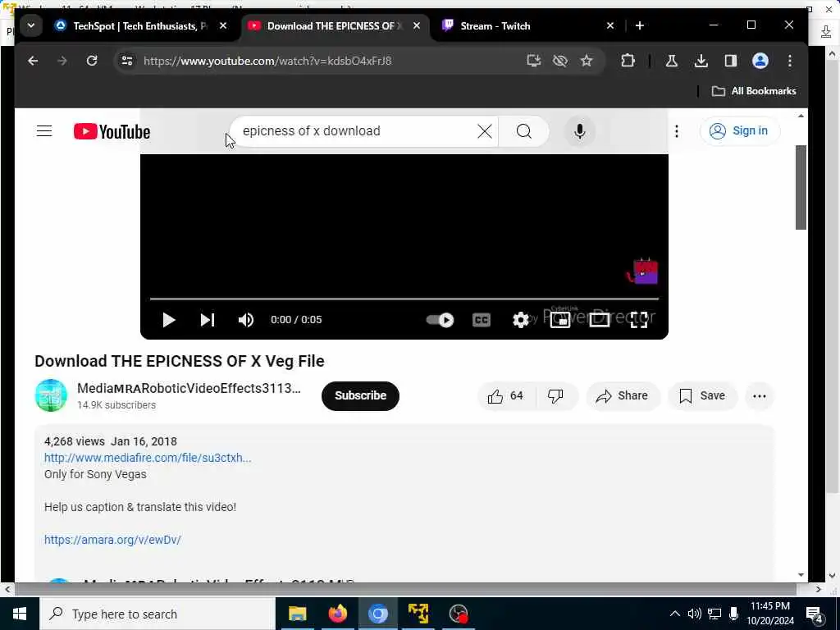Image resolution: width=840 pixels, height=630 pixels.
Task: Open OBS Studio from the taskbar
Action: point(459,614)
